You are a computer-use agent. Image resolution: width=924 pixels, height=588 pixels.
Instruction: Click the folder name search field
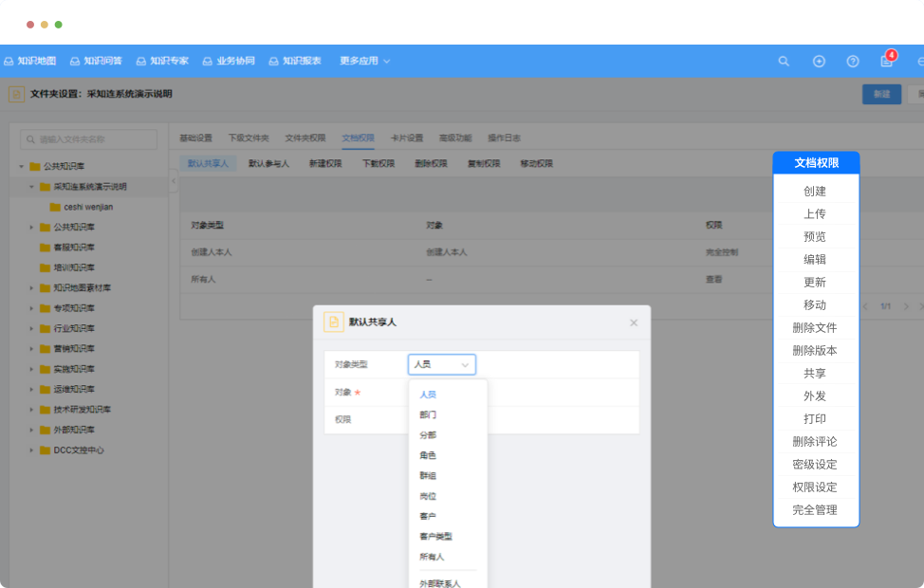90,139
